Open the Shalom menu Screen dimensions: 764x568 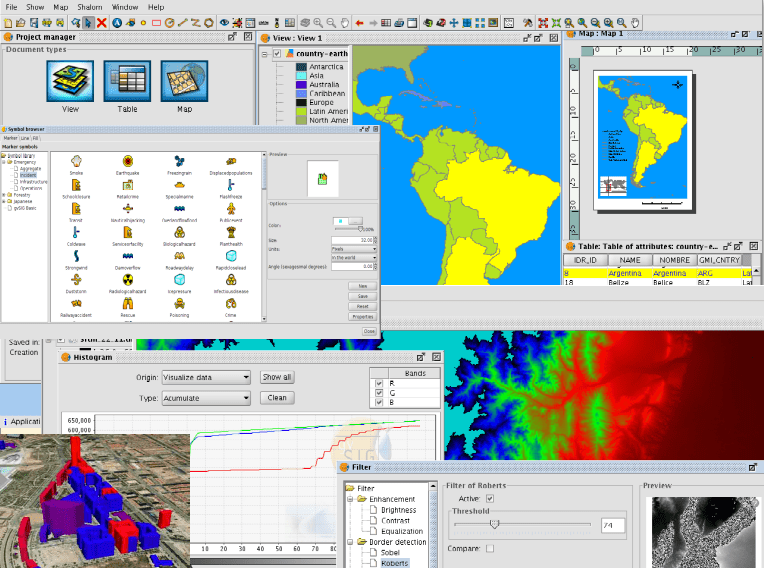click(x=90, y=7)
